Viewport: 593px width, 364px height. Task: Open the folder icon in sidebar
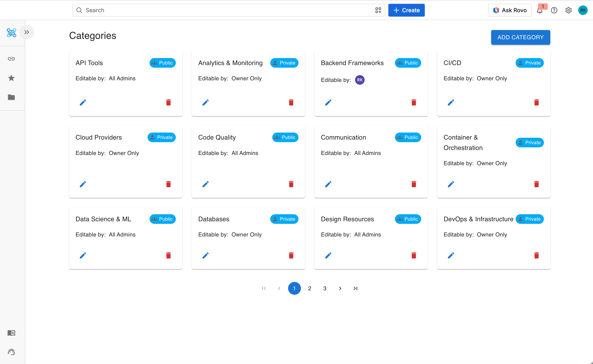[x=11, y=97]
